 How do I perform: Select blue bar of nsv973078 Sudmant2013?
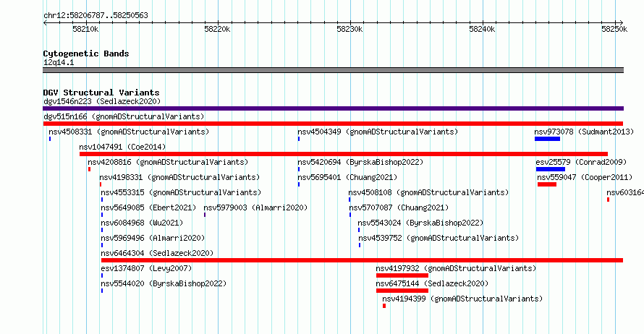547,139
